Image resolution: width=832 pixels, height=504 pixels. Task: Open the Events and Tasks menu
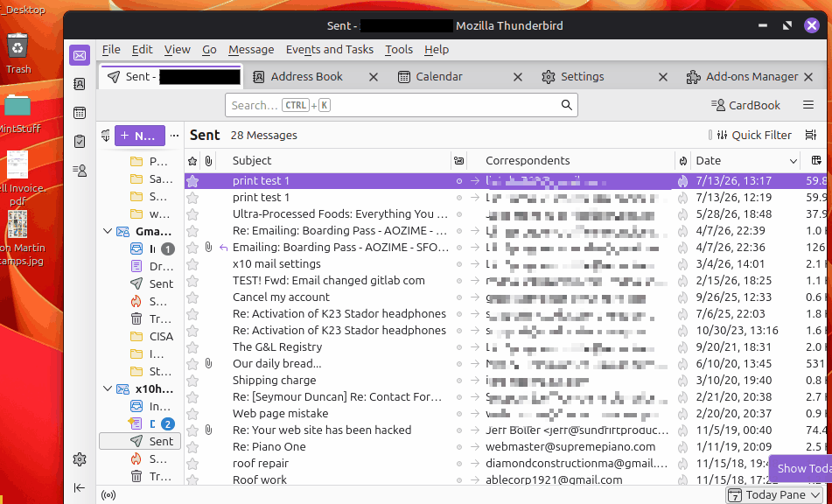point(330,49)
